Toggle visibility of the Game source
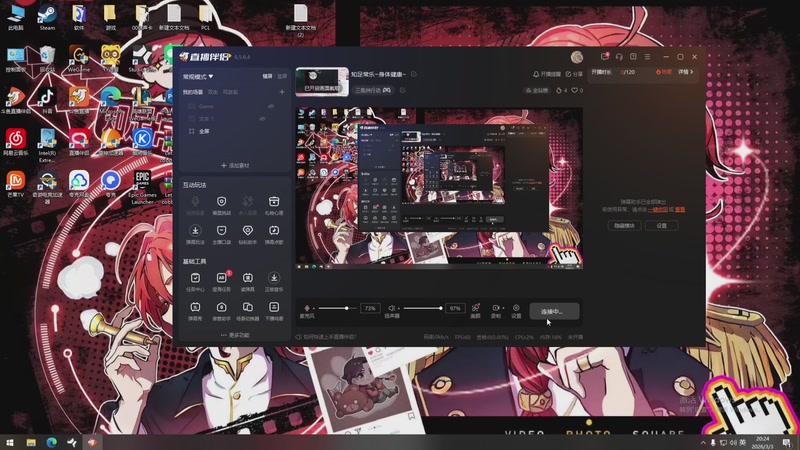The height and width of the screenshot is (450, 800). [271, 106]
